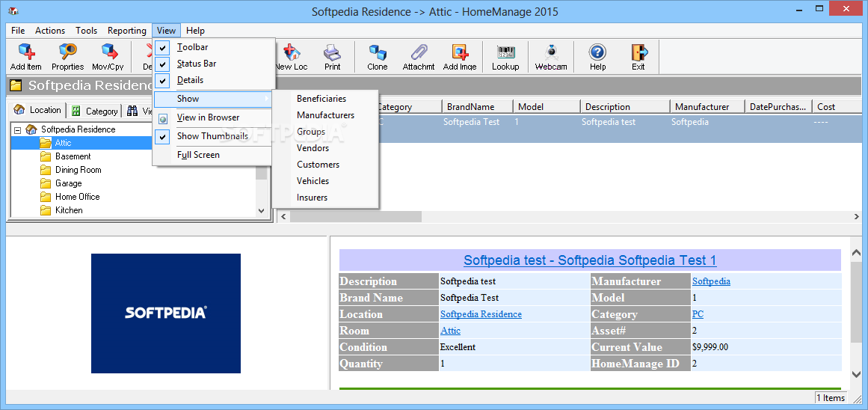Click the Mov/Cpy toolbar icon

click(x=108, y=52)
